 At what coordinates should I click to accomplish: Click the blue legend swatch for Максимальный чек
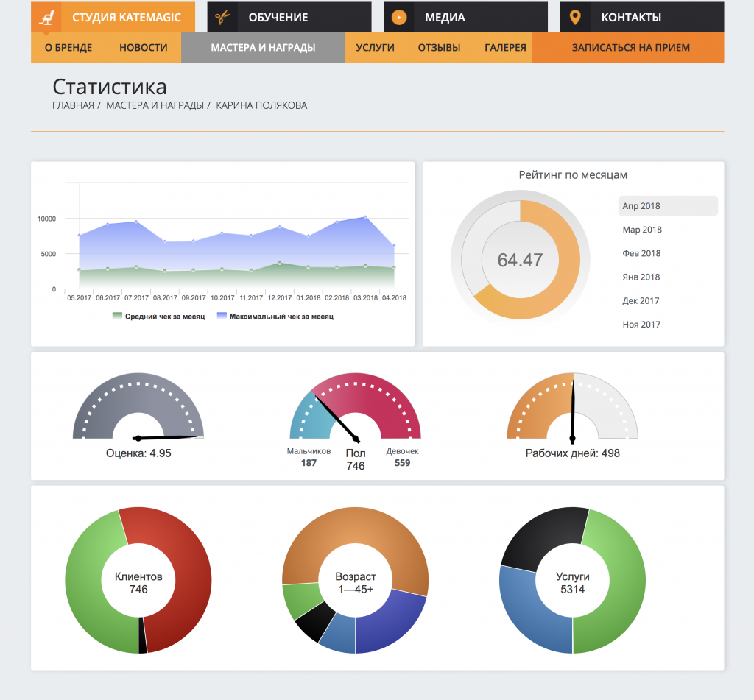[x=222, y=316]
